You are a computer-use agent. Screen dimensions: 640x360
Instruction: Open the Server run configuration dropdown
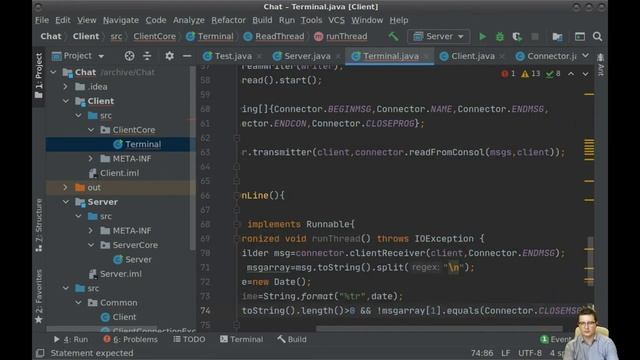(x=438, y=37)
